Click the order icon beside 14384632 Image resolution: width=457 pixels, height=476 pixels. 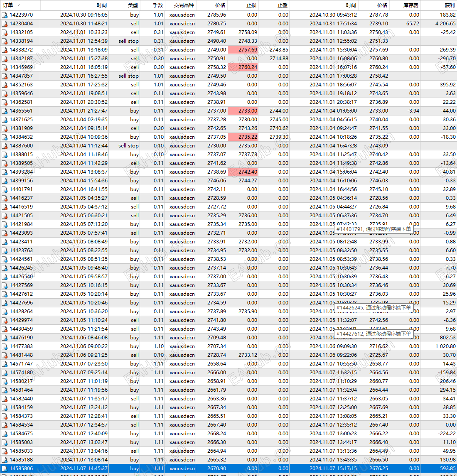tap(4, 137)
